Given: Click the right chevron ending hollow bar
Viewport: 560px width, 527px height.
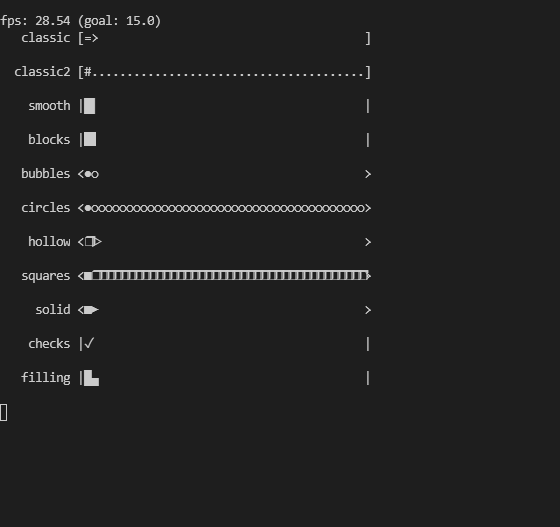Looking at the screenshot, I should tap(368, 242).
